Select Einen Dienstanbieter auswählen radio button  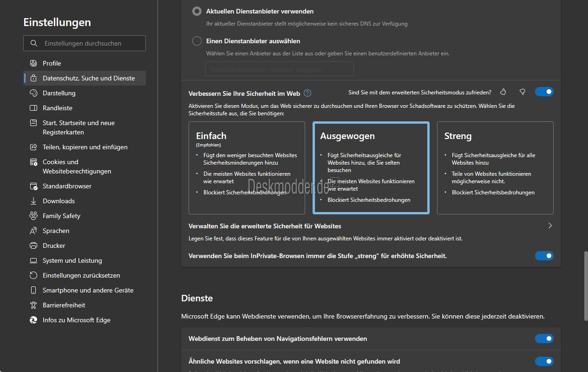point(197,41)
